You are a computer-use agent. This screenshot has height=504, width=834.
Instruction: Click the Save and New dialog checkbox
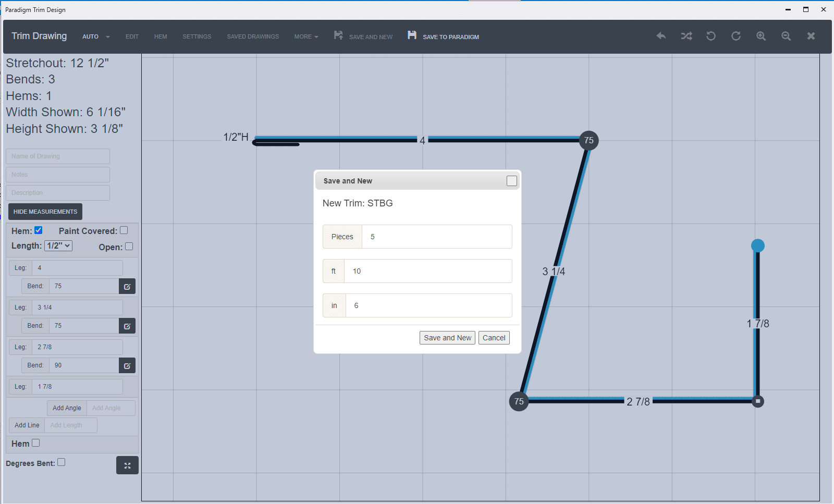512,181
